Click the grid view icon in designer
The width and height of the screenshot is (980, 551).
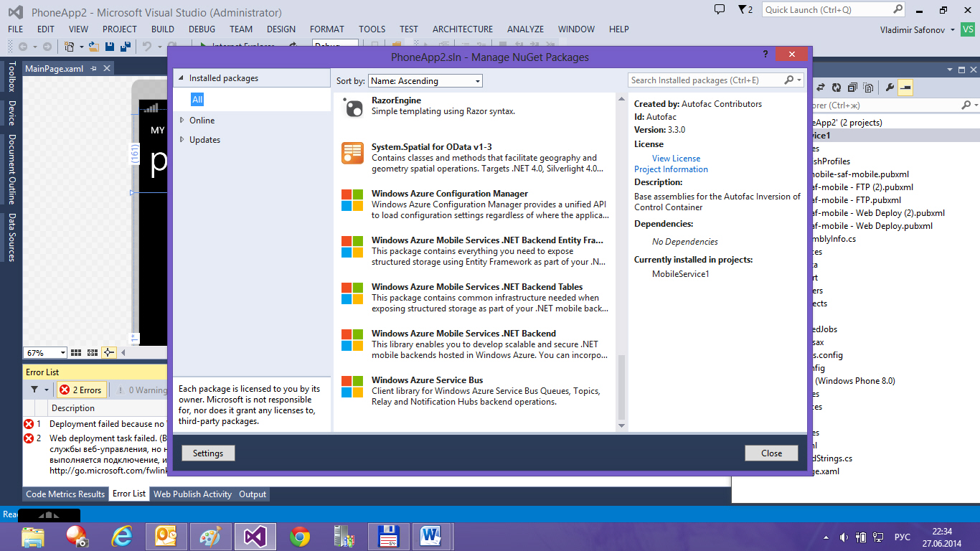click(x=76, y=352)
